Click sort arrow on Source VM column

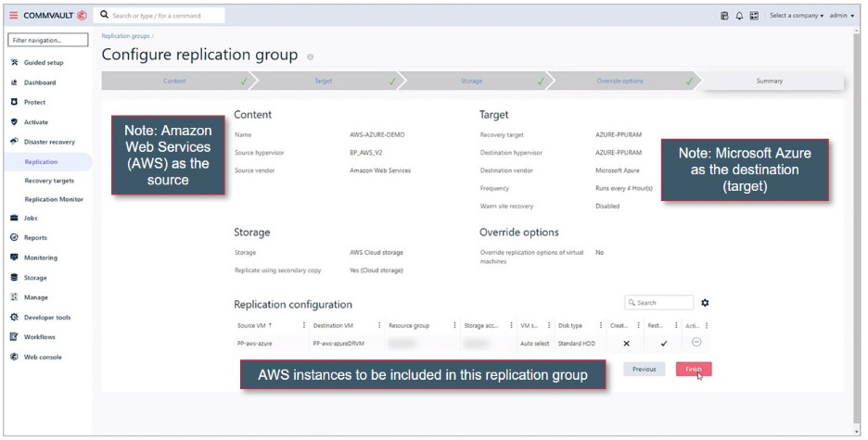tap(270, 325)
